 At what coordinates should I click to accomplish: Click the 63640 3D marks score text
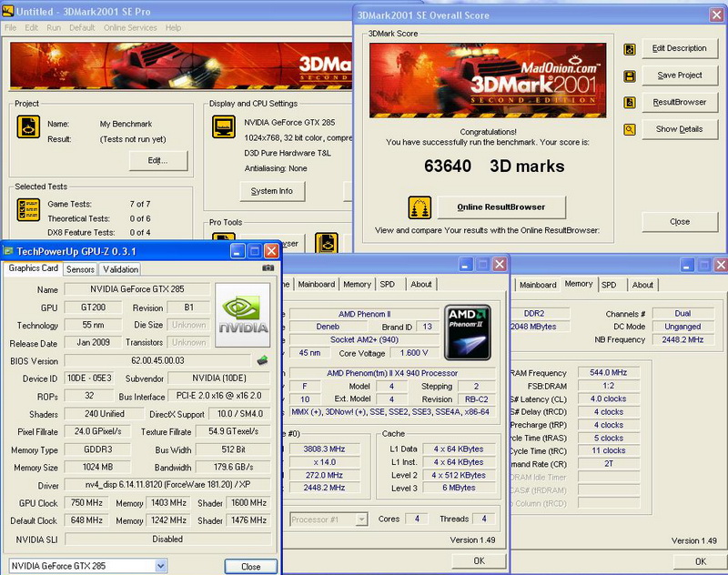point(494,166)
